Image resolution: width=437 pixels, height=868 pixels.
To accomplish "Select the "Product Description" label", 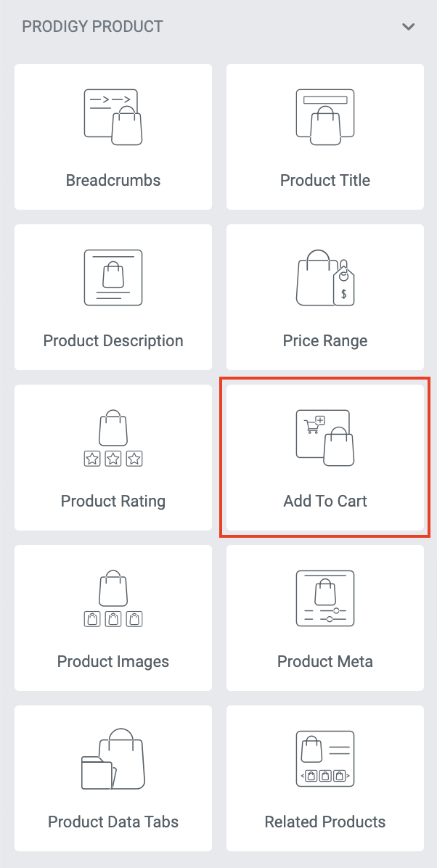I will coord(113,340).
